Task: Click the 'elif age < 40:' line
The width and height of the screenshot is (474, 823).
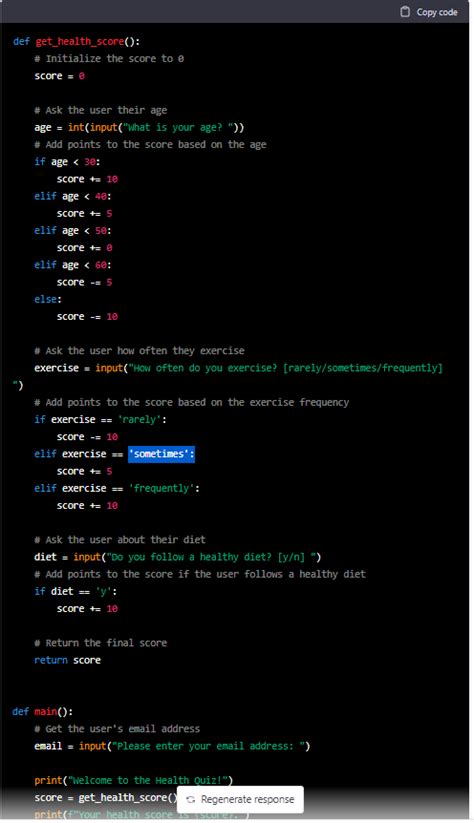Action: point(73,196)
